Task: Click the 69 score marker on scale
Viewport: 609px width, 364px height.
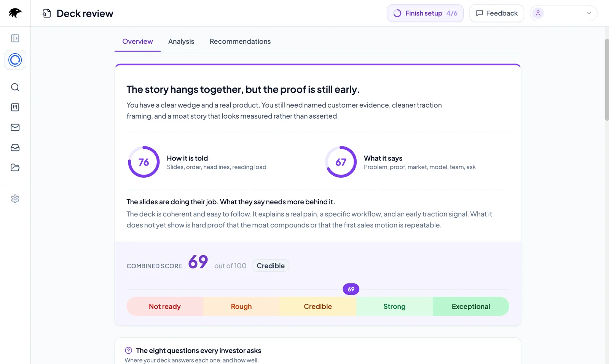Action: [351, 289]
